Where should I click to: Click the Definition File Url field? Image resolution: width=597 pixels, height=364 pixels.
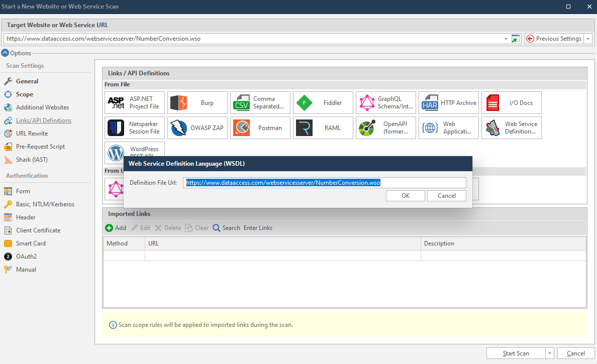pos(324,183)
